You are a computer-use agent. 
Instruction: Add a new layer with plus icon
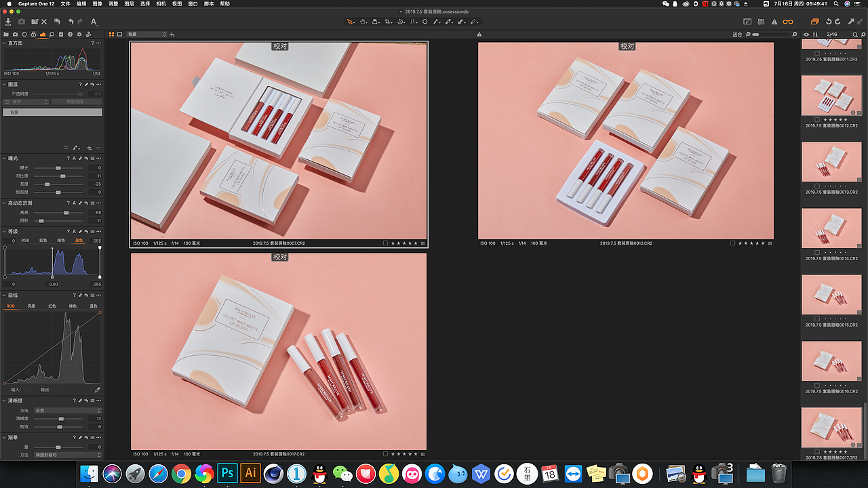(x=89, y=148)
